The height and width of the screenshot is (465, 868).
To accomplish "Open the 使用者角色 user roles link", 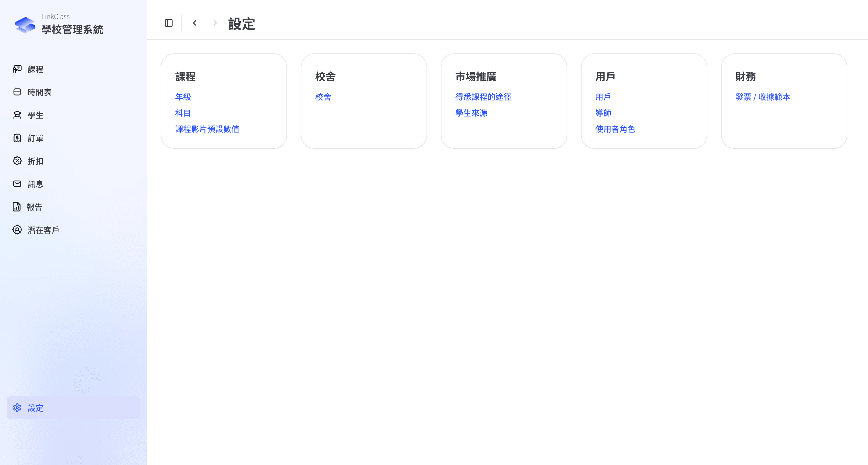I will click(x=615, y=129).
